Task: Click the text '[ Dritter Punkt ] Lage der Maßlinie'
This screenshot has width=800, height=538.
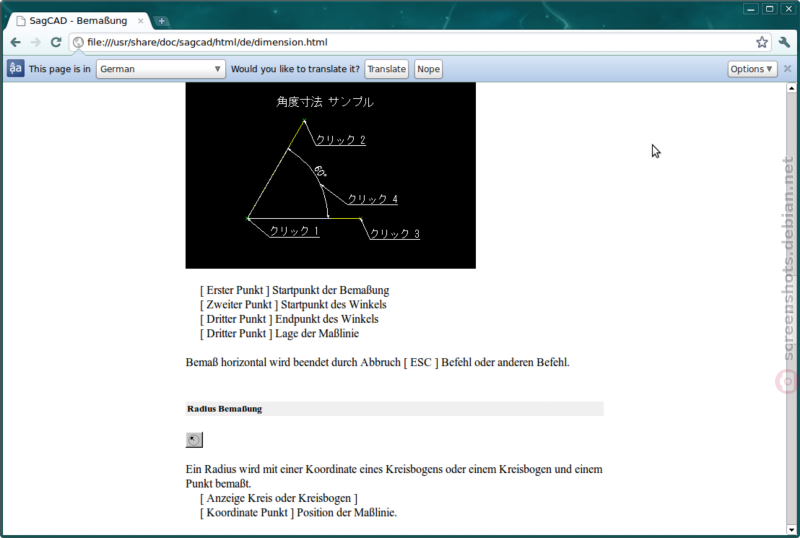Action: pos(279,333)
